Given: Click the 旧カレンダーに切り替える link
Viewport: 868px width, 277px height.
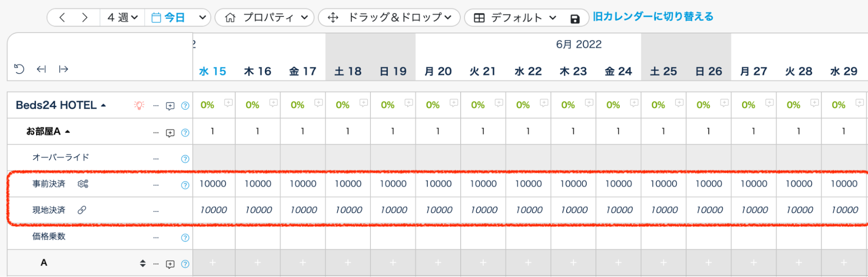Looking at the screenshot, I should pos(653,17).
